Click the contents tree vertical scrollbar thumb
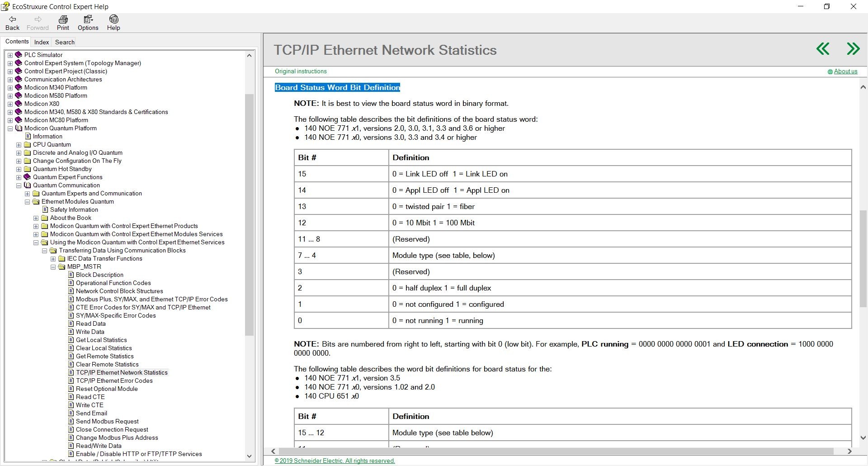This screenshot has width=868, height=466. pos(250,215)
